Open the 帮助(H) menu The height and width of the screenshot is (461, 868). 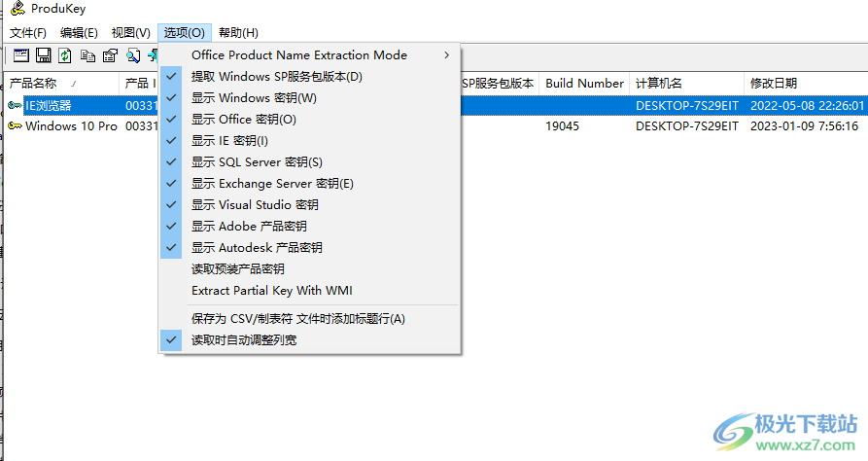click(x=238, y=33)
